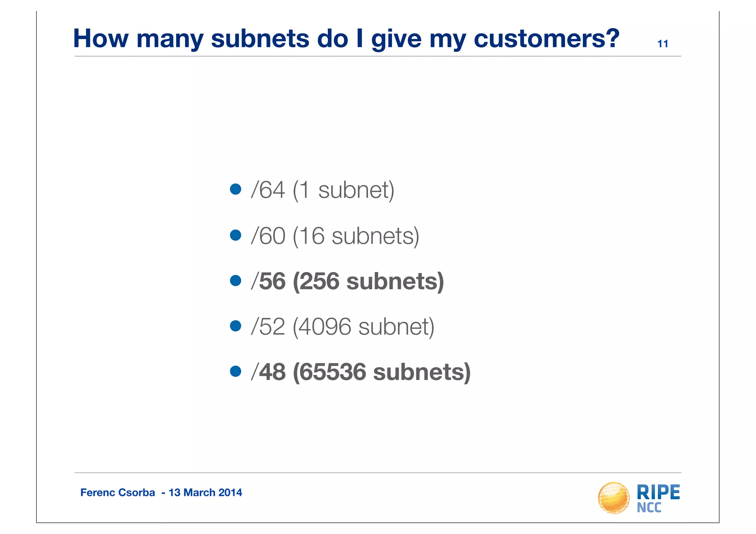Click the word "customers?" in the title
The image size is (756, 534).
pyautogui.click(x=546, y=38)
